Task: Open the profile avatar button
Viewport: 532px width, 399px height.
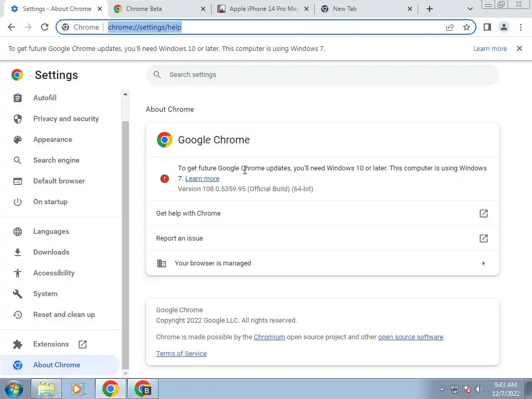Action: point(504,27)
